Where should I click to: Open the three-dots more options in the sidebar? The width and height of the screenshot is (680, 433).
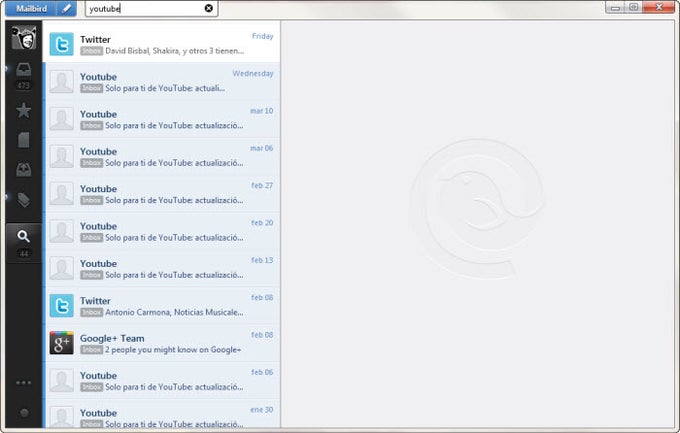coord(23,382)
